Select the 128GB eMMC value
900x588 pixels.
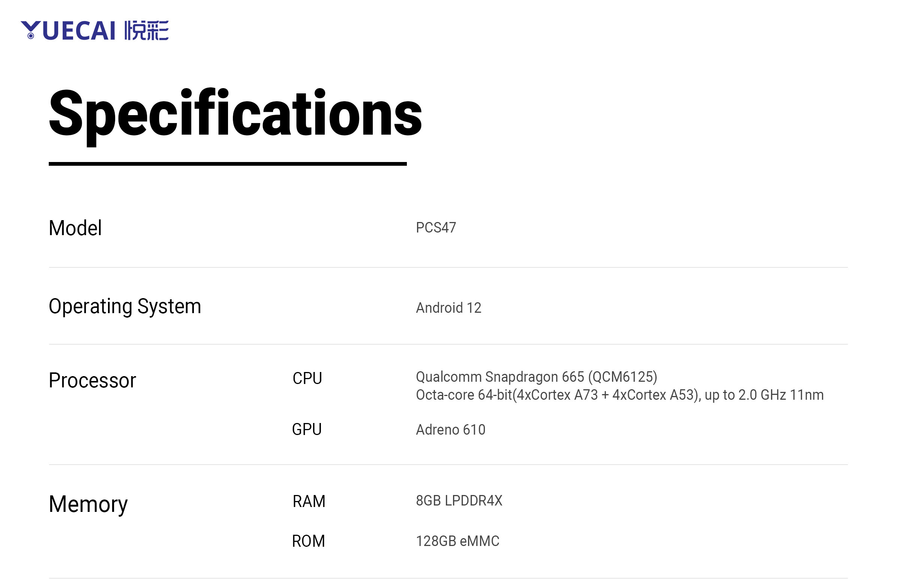457,541
